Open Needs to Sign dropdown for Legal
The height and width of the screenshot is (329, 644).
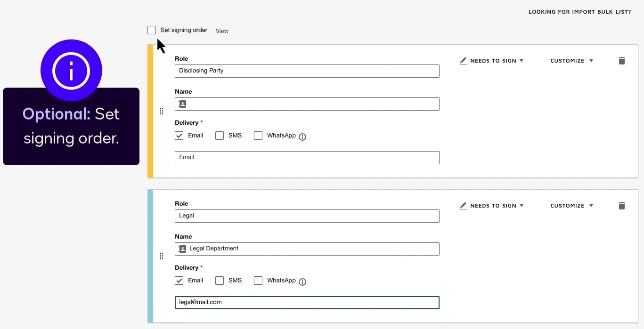tap(492, 206)
